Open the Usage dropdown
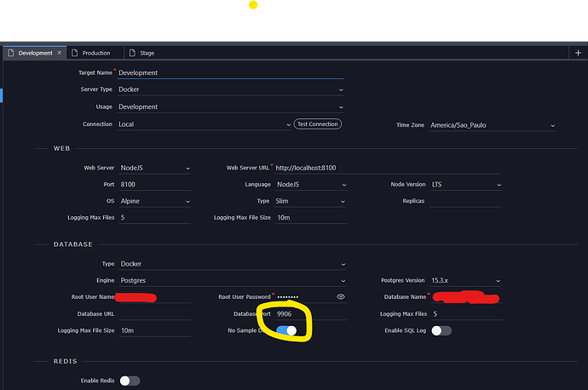The width and height of the screenshot is (588, 390). (231, 106)
